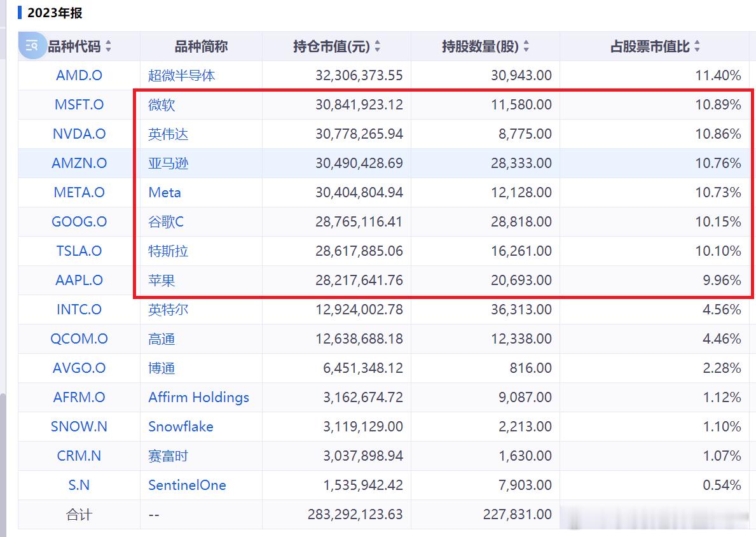Open the GOOG.O stock code link
Viewport: 756px width, 537px height.
pos(79,221)
